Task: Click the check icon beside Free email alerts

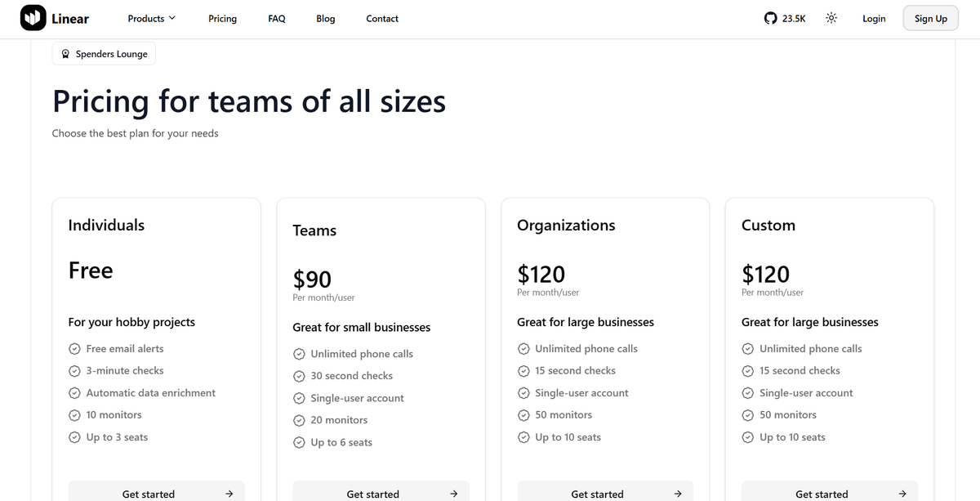Action: point(74,348)
